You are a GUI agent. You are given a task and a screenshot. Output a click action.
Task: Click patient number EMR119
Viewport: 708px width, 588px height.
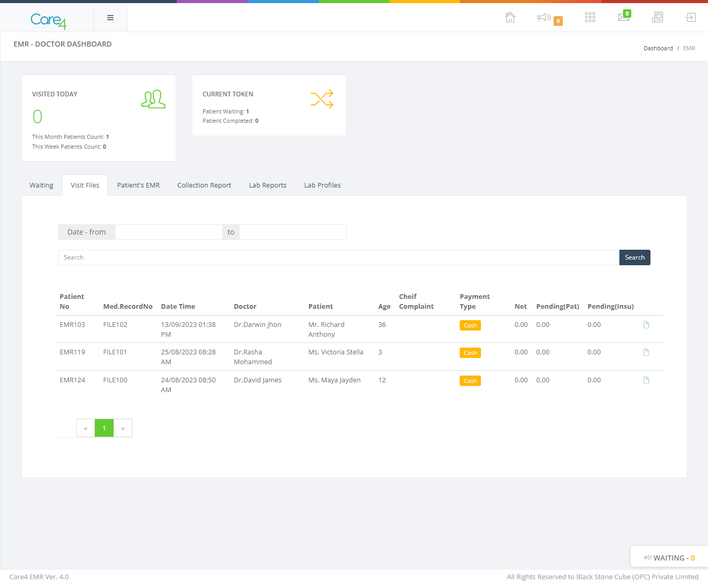click(x=72, y=352)
